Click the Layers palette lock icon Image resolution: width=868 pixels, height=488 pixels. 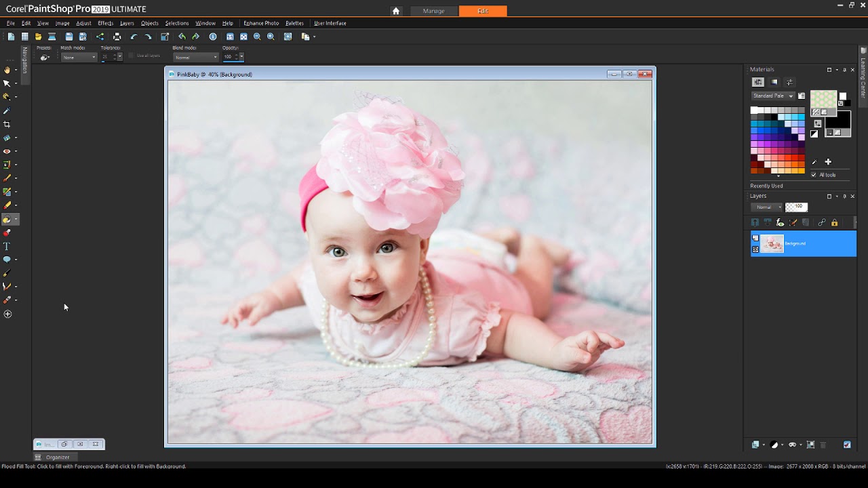click(835, 222)
